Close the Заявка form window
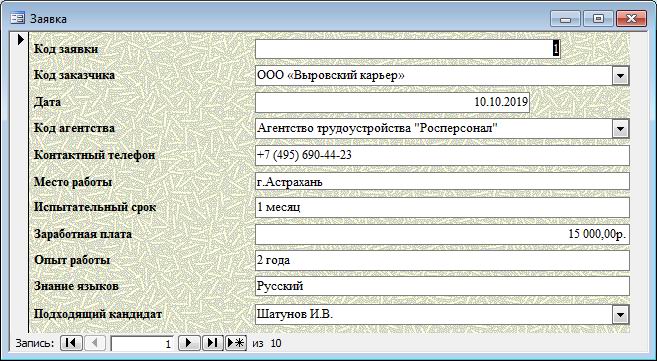This screenshot has width=657, height=361. click(x=631, y=18)
